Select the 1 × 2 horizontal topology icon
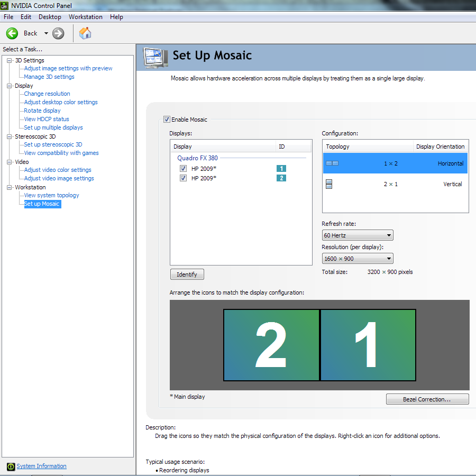476x476 pixels. tap(332, 163)
